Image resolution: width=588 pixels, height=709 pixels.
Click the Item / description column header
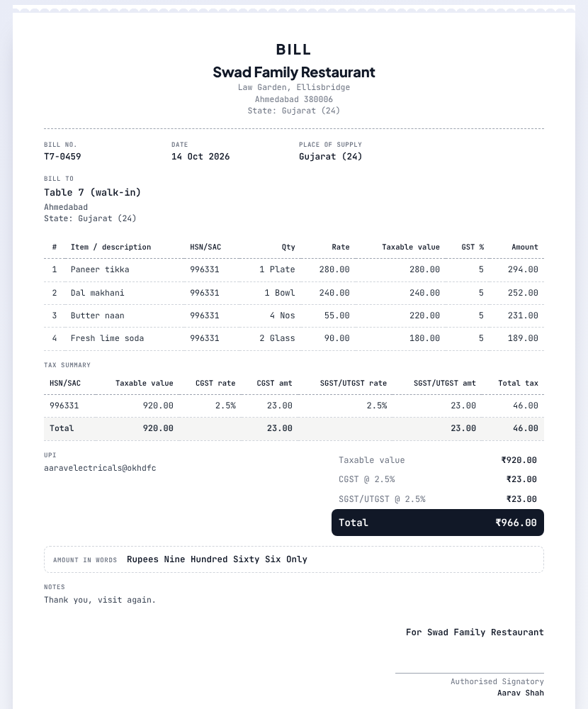111,247
